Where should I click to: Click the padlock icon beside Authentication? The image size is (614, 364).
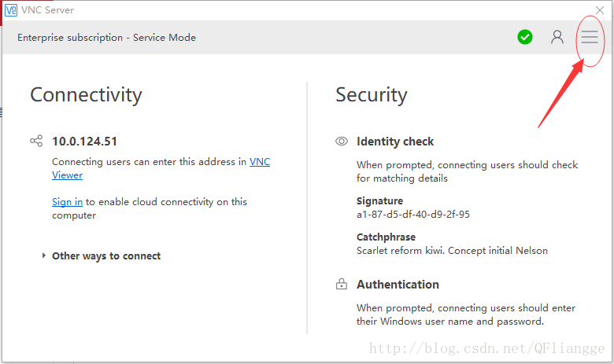342,284
